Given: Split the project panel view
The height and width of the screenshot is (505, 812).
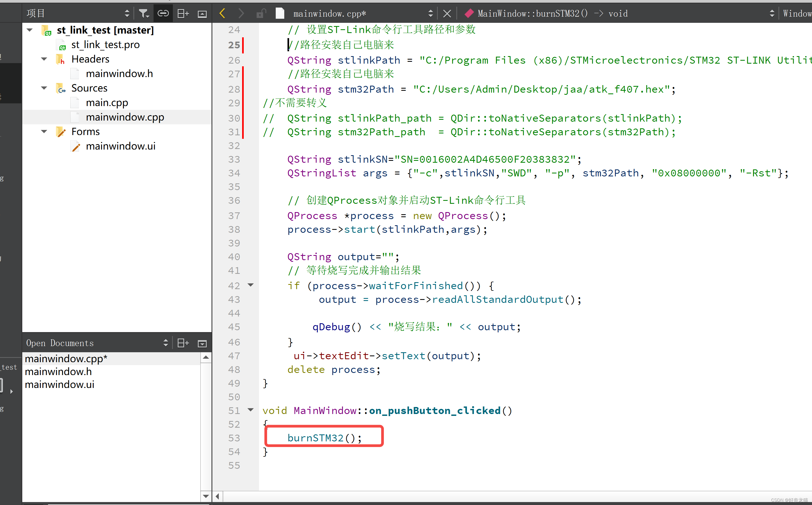Looking at the screenshot, I should tap(183, 13).
